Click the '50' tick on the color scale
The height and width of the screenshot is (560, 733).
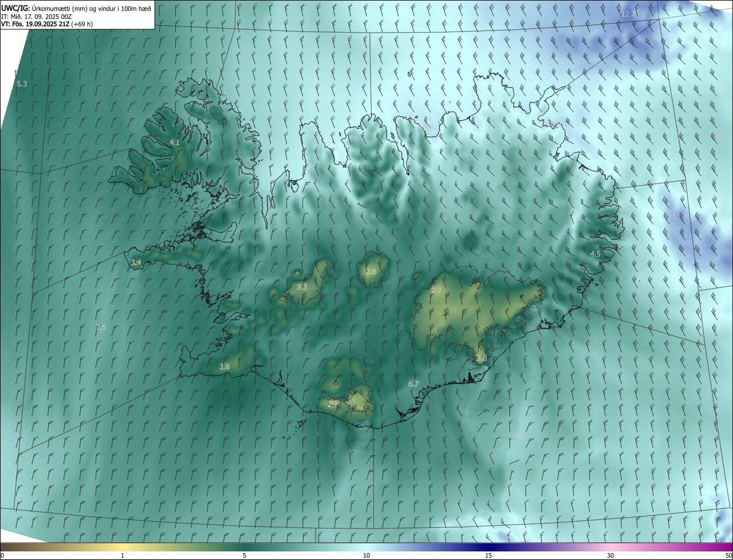coord(728,555)
